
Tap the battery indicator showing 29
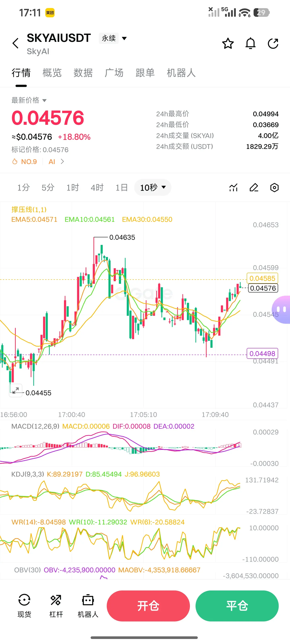pyautogui.click(x=261, y=12)
